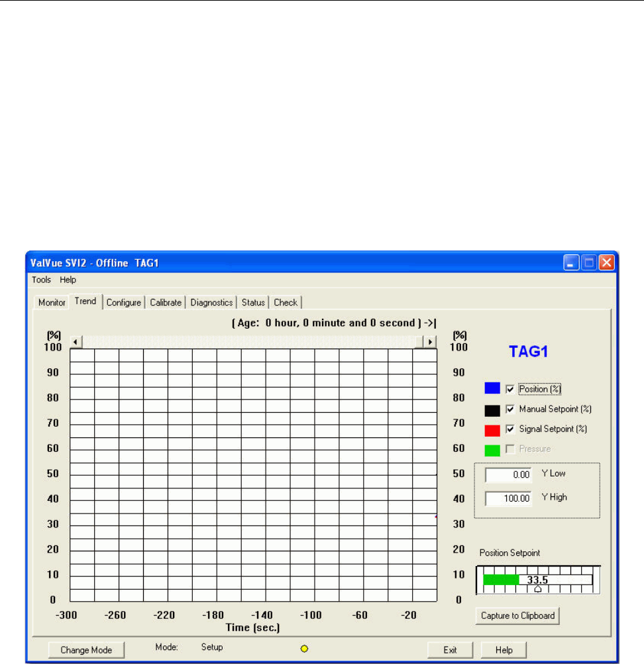
Task: Open the Status tab
Action: [253, 302]
